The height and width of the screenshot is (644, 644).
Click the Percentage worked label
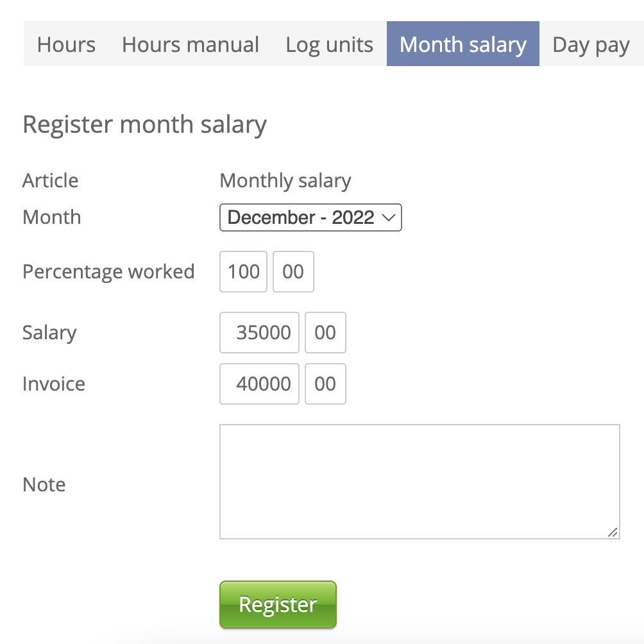[x=108, y=271]
